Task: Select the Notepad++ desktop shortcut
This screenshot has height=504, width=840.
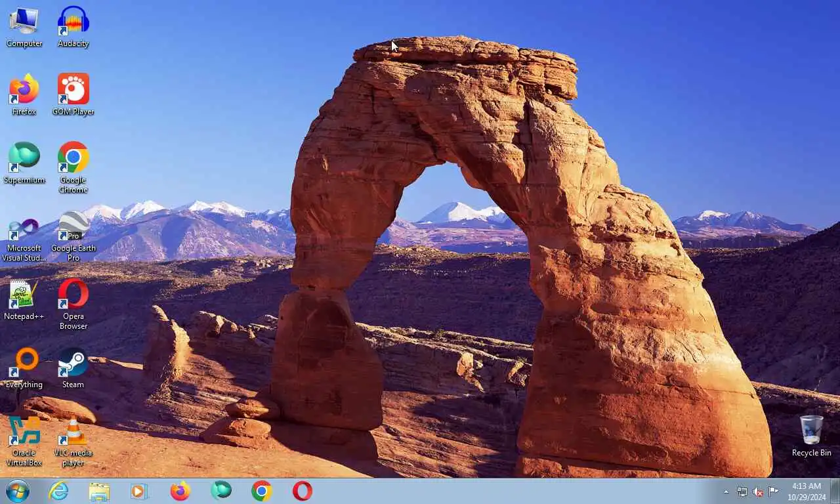Action: (24, 300)
